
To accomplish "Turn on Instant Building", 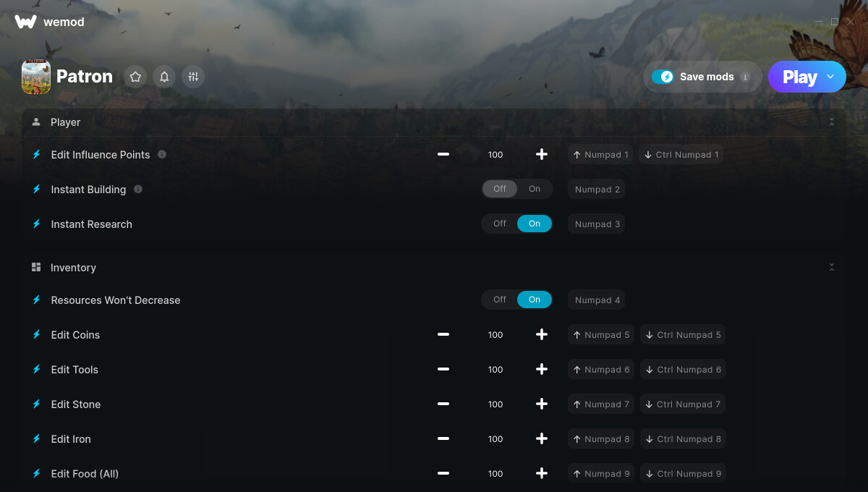I will coord(535,189).
